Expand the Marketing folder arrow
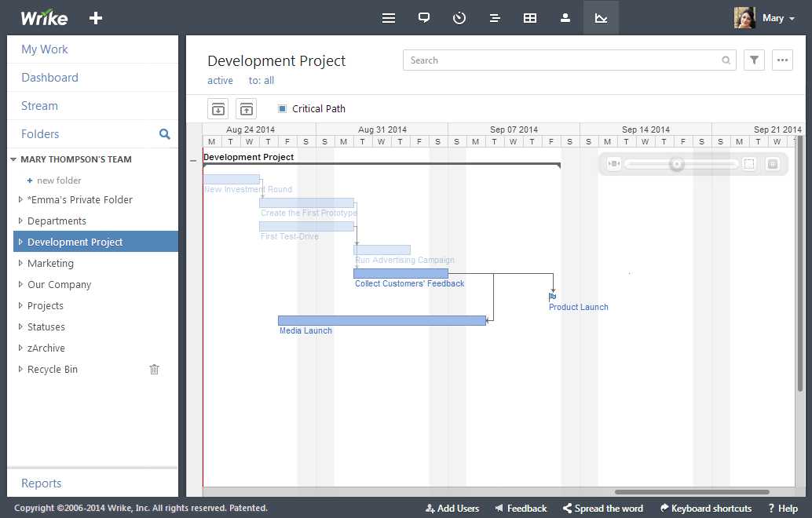The image size is (812, 518). click(20, 263)
